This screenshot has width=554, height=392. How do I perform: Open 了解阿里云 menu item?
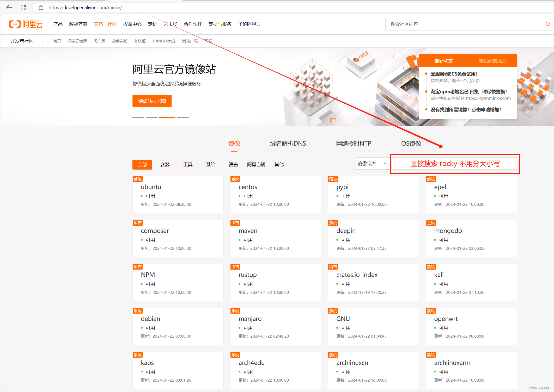click(x=249, y=24)
